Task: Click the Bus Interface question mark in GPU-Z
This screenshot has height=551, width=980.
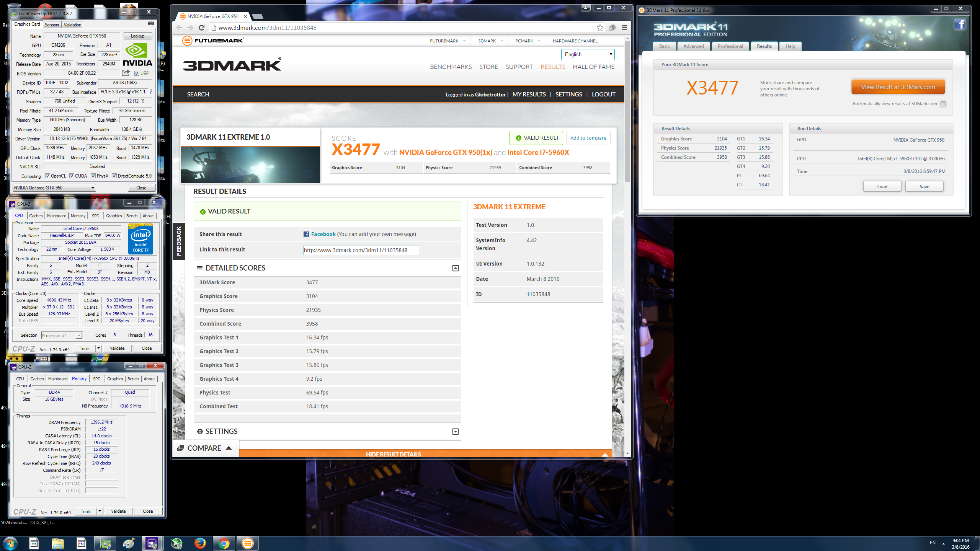Action: pyautogui.click(x=151, y=92)
